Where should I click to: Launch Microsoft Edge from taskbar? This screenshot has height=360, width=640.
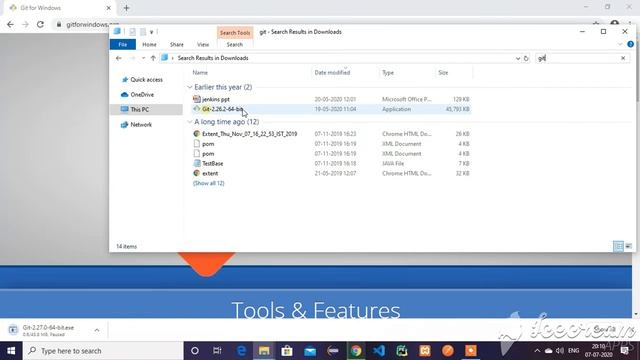(x=241, y=351)
